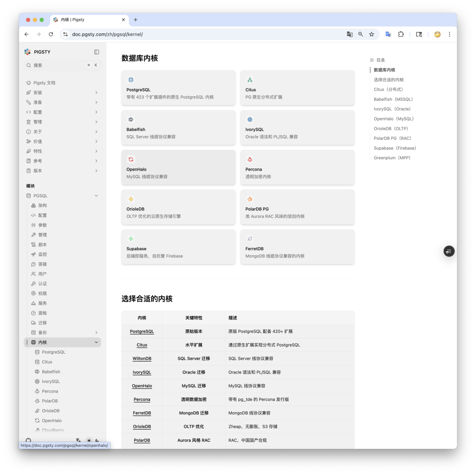The image size is (476, 474).
Task: Reload the page with the refresh button
Action: point(51,34)
